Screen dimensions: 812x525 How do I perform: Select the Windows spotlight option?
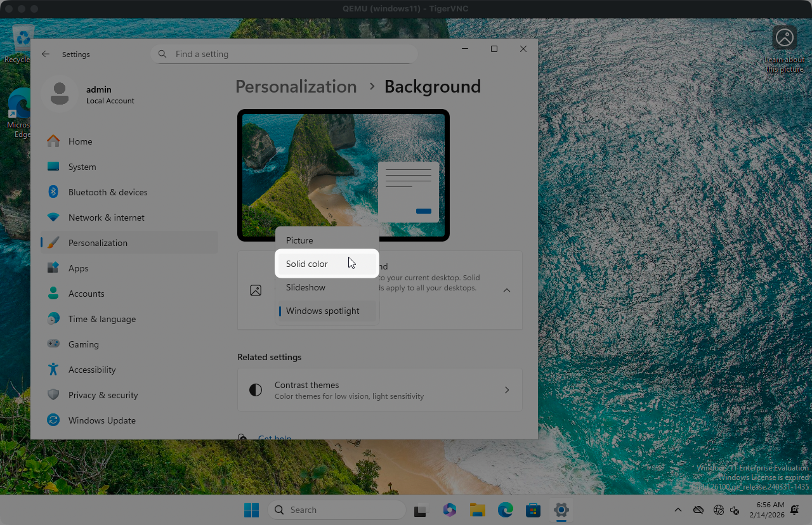click(322, 311)
